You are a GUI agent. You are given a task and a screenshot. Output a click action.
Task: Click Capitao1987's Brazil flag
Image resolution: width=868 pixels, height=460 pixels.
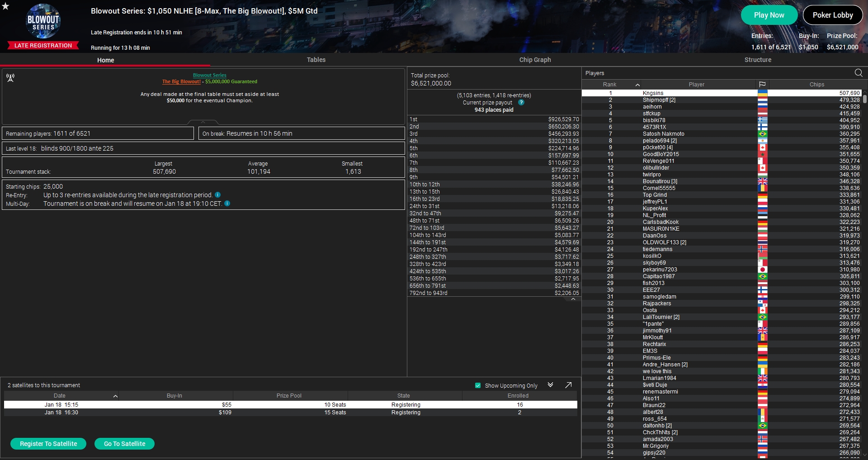[763, 276]
